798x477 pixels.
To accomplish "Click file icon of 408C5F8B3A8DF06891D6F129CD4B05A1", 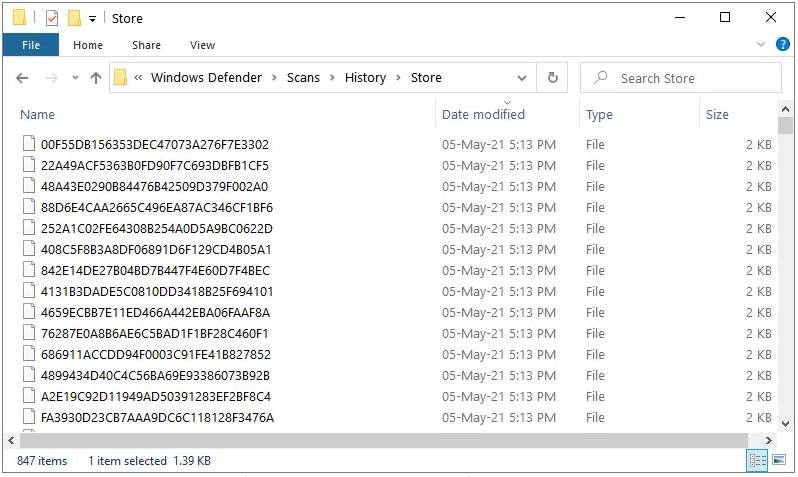I will tap(29, 248).
